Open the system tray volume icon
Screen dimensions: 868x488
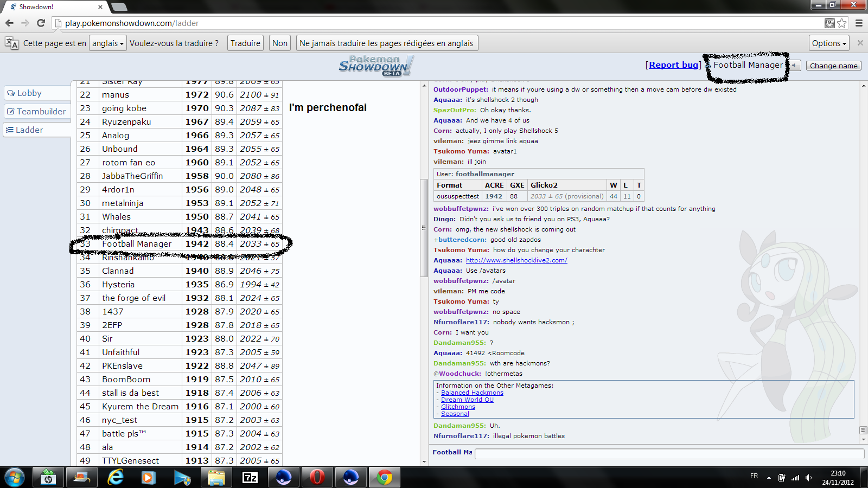[808, 477]
